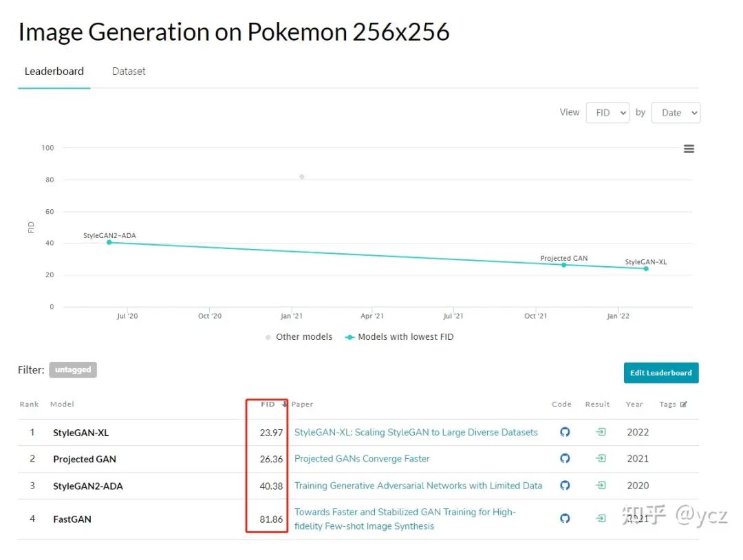This screenshot has height=560, width=743.
Task: Switch to the Leaderboard tab
Action: point(54,72)
